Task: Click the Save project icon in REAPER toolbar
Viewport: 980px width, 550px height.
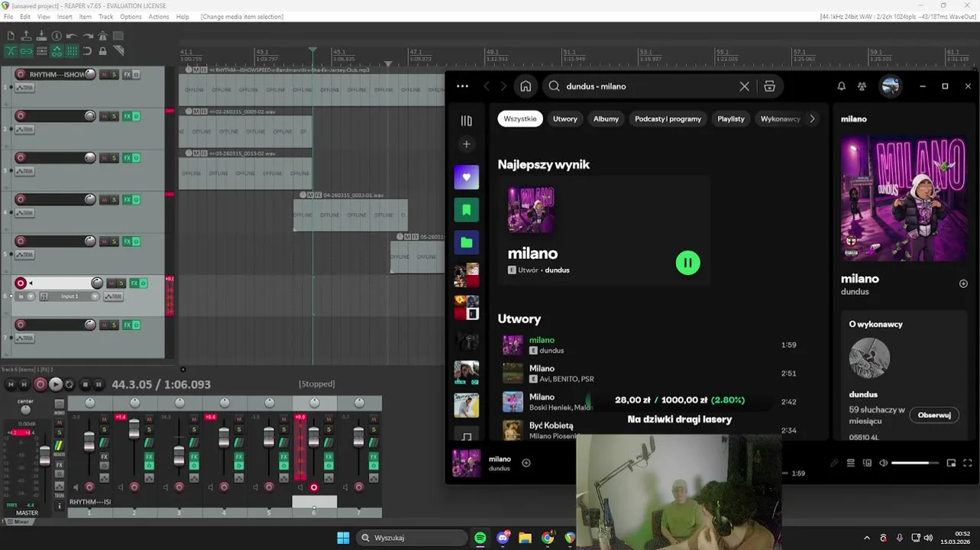Action: [41, 36]
